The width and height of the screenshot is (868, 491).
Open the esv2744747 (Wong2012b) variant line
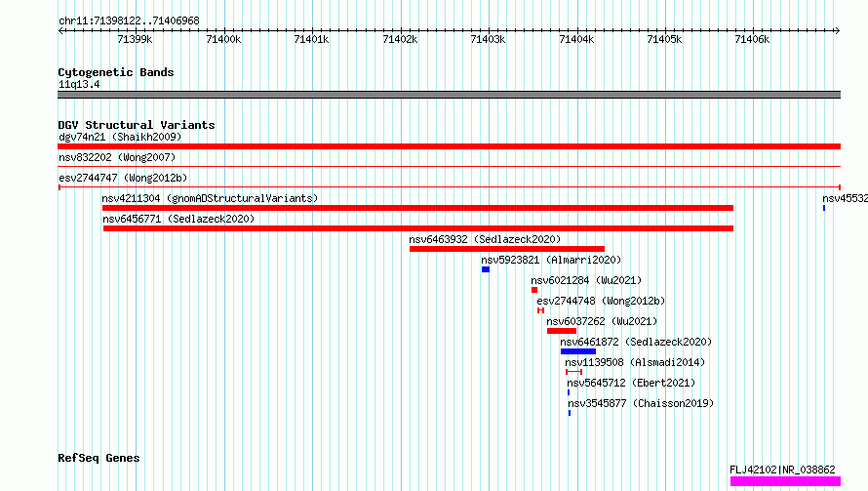pyautogui.click(x=449, y=187)
